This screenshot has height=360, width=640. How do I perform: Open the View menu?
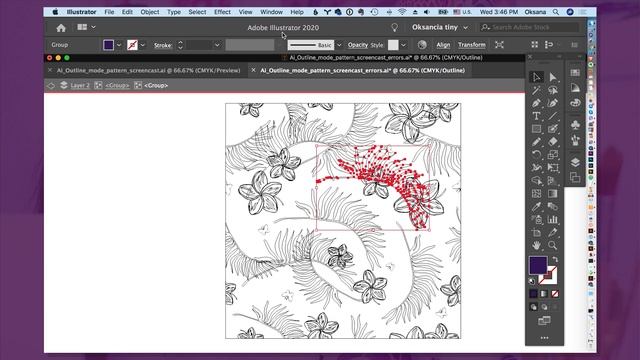pyautogui.click(x=245, y=12)
